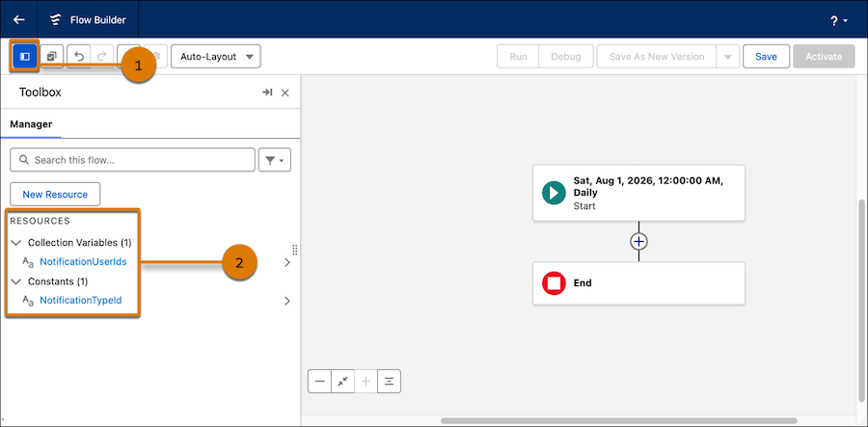Viewport: 868px width, 427px height.
Task: Click the vertical canvas scrollbar
Action: click(x=861, y=302)
